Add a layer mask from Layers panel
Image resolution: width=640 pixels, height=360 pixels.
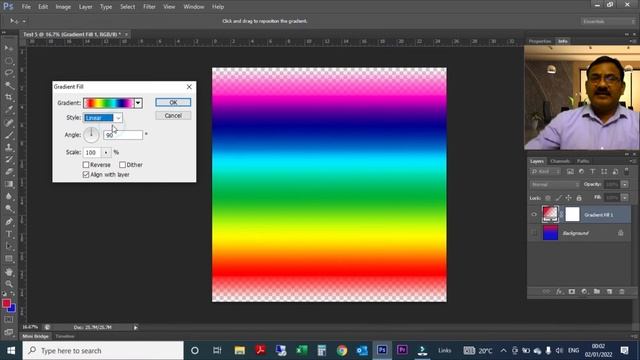571,291
